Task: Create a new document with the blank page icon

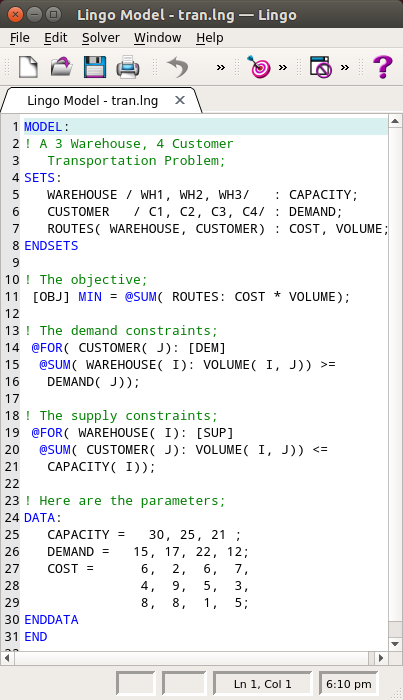Action: coord(28,67)
